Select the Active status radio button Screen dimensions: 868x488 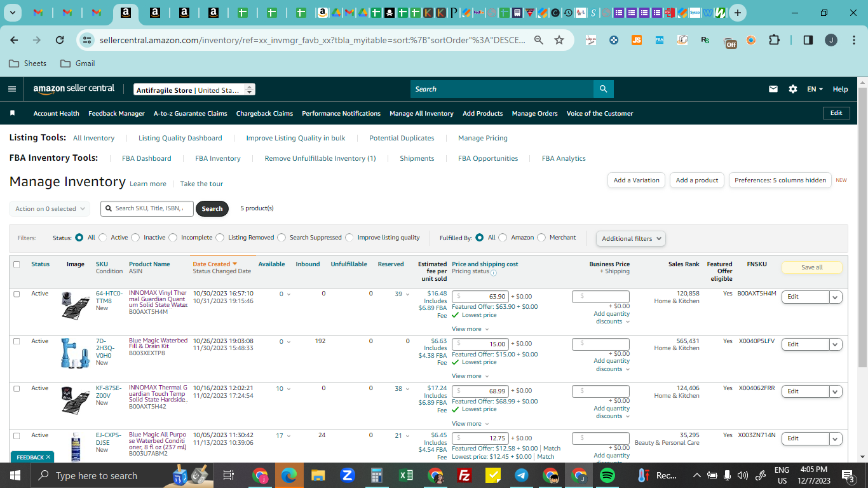(103, 238)
